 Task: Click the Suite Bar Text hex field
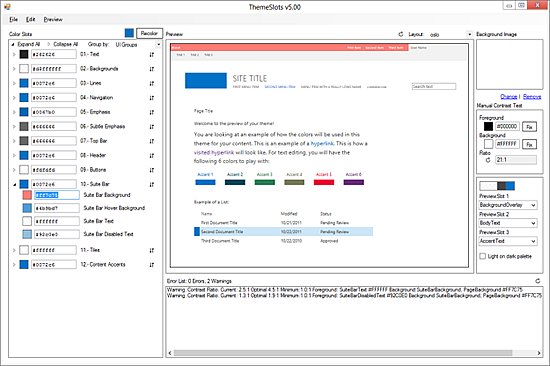coord(56,221)
